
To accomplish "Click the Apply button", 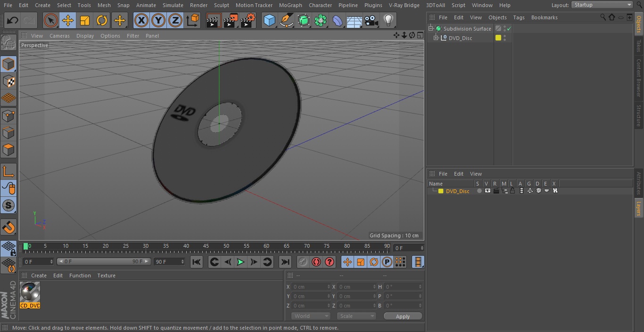I will (x=403, y=316).
